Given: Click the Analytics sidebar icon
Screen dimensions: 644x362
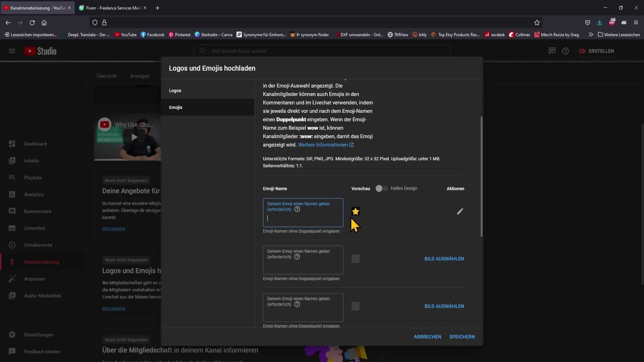Looking at the screenshot, I should 12,194.
